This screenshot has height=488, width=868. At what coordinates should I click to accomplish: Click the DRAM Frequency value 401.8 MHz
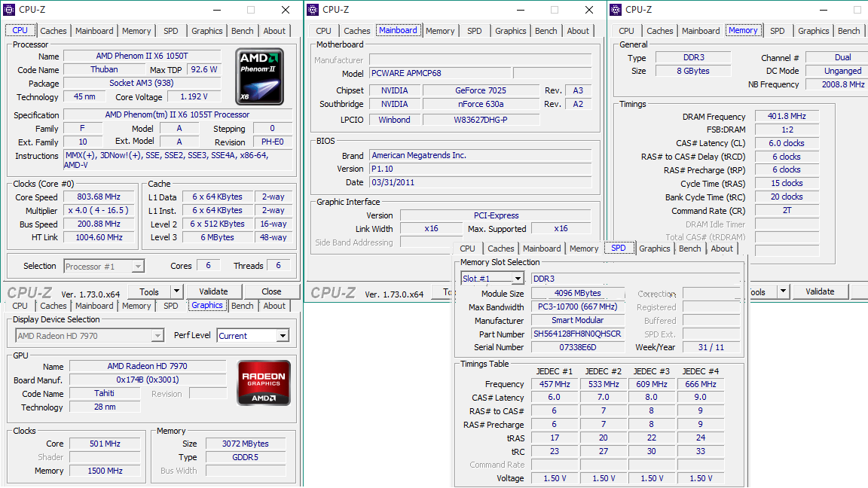tap(787, 116)
